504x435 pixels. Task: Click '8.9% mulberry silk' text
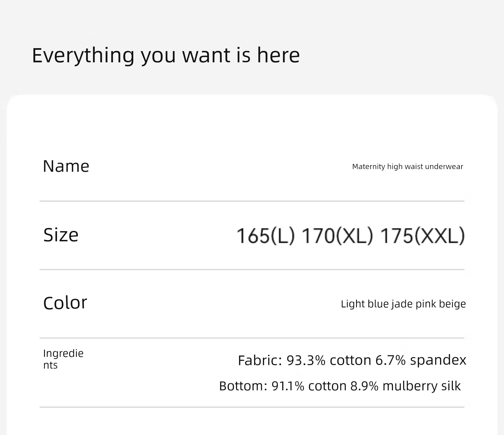point(405,386)
